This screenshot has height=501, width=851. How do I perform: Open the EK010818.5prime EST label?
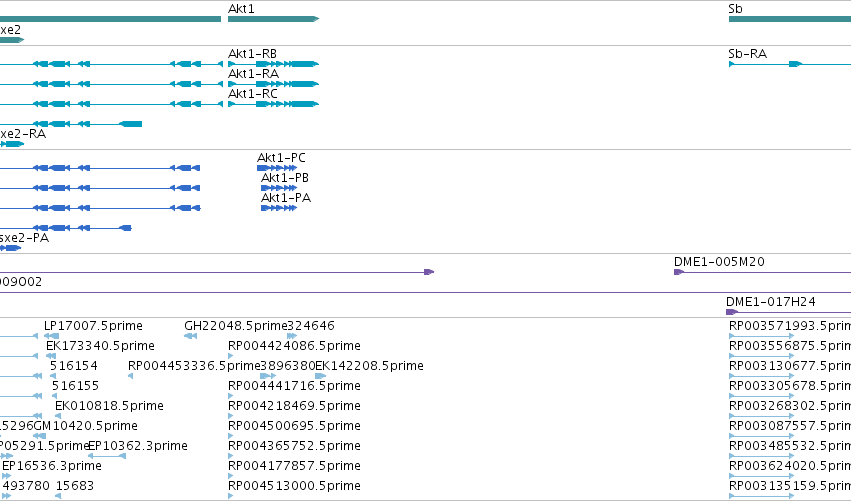[109, 406]
